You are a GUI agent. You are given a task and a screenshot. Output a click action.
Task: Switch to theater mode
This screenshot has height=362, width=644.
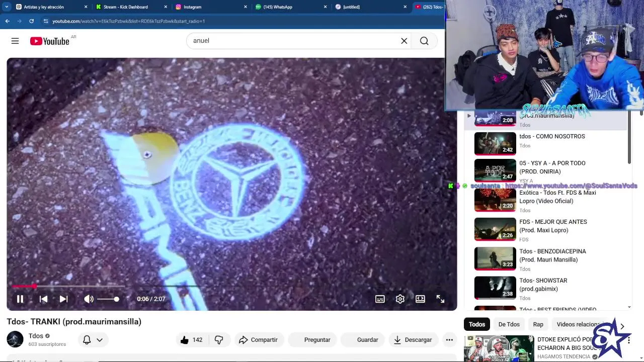(420, 299)
